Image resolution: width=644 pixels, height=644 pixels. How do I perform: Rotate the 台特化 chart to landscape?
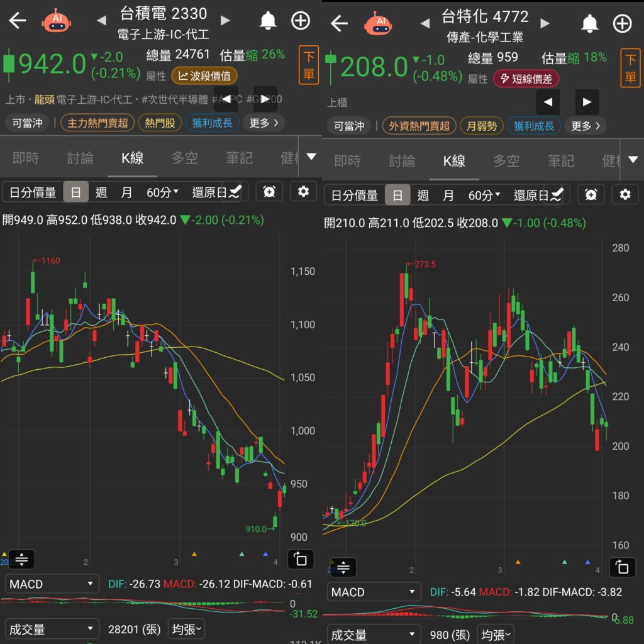pos(622,567)
